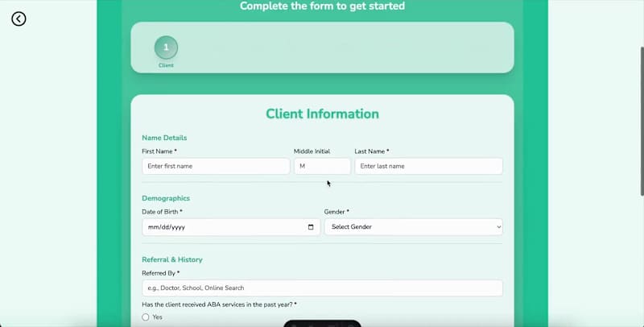The width and height of the screenshot is (644, 327).
Task: Click the Last Name input field
Action: click(x=429, y=167)
